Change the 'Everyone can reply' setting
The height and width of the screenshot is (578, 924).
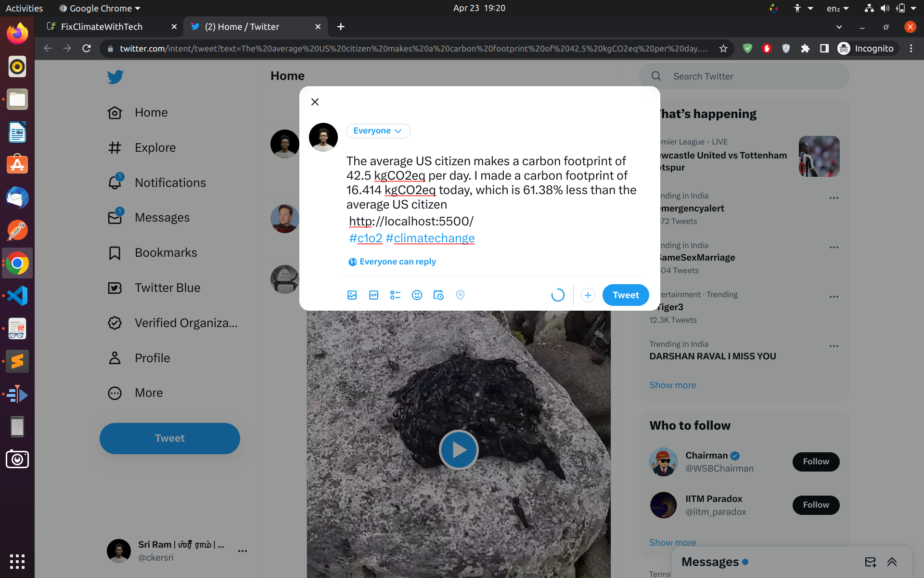pyautogui.click(x=392, y=262)
